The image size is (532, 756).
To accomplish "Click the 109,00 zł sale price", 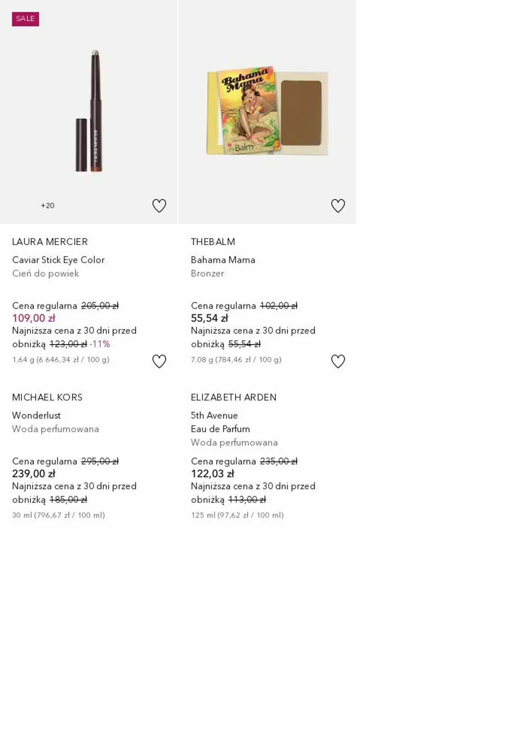I will tap(34, 318).
